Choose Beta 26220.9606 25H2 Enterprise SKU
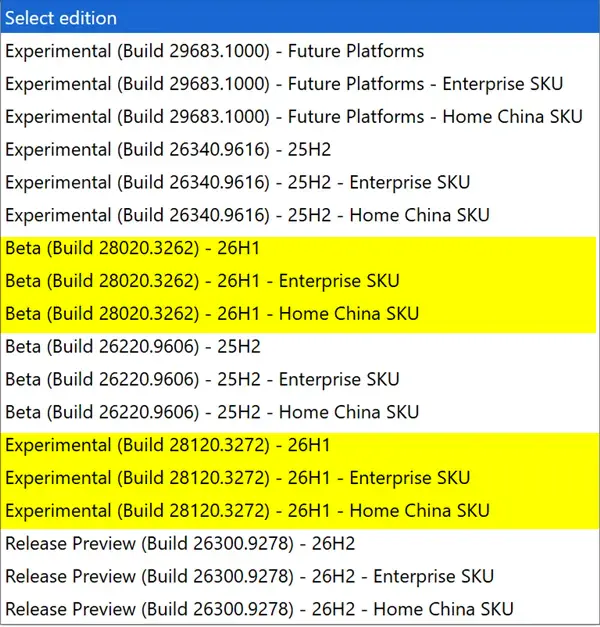 tap(300, 379)
